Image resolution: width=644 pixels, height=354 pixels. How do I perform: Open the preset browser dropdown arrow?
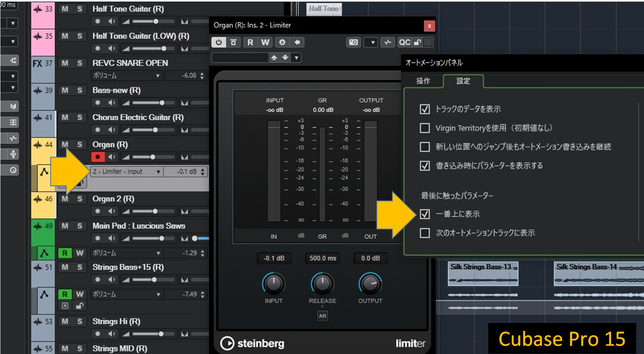pyautogui.click(x=297, y=58)
